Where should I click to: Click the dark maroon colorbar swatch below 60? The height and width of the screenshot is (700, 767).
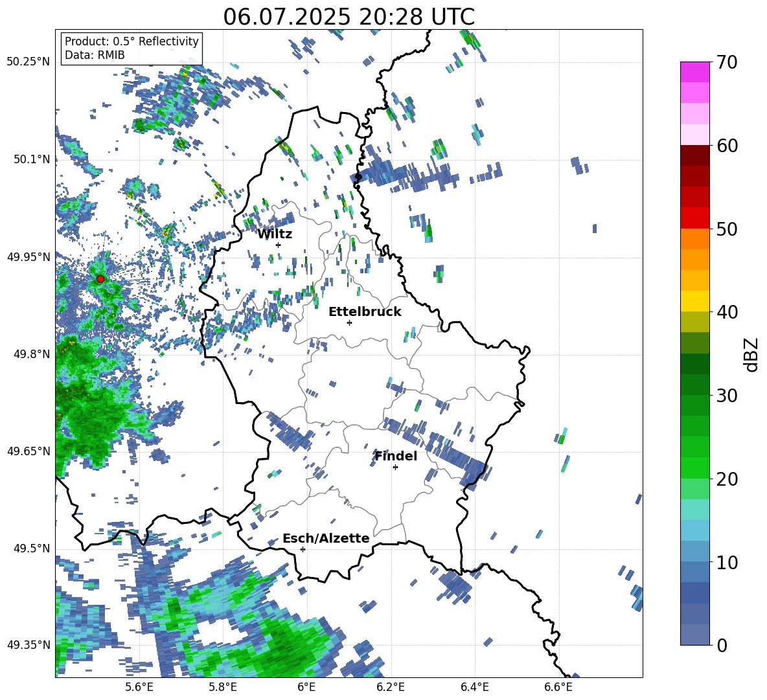694,155
